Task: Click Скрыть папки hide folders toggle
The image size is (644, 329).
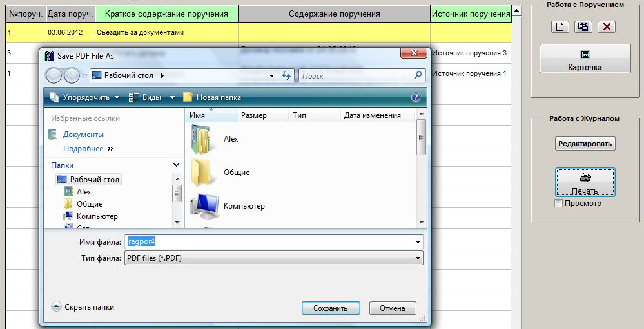Action: (x=83, y=307)
